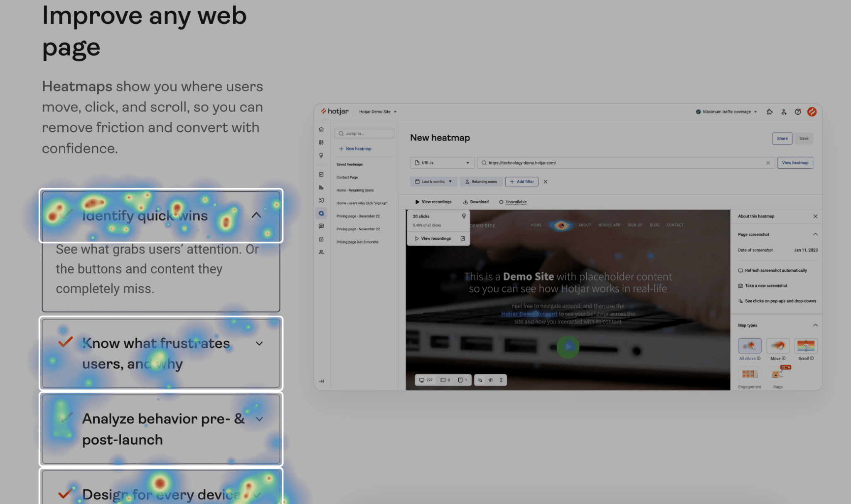The image size is (851, 504).
Task: Select the Scroll map type
Action: pyautogui.click(x=806, y=349)
